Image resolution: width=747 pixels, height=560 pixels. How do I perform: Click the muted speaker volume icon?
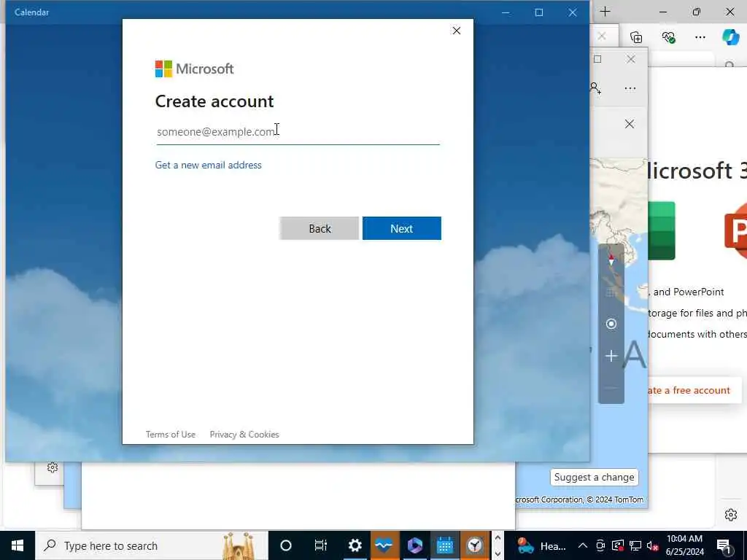(x=653, y=545)
